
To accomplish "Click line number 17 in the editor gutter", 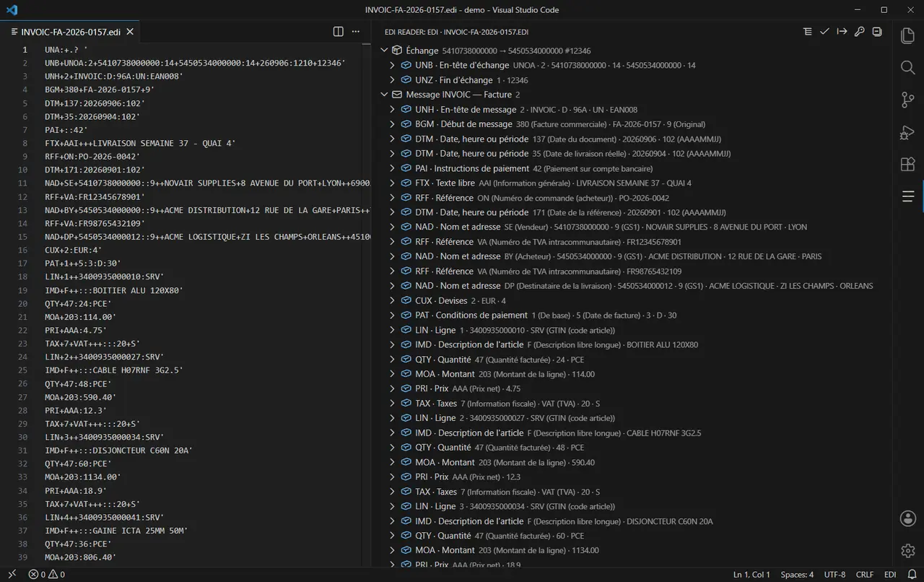I will pyautogui.click(x=25, y=264).
